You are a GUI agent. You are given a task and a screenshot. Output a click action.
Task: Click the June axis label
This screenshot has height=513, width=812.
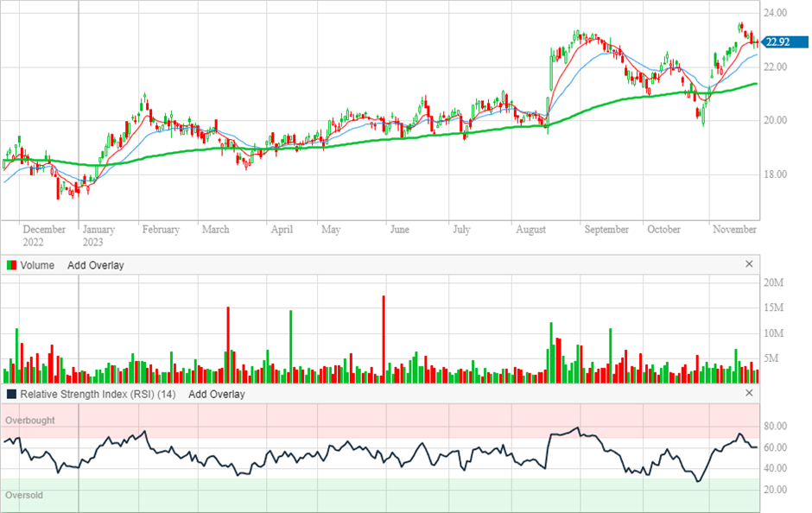(399, 230)
